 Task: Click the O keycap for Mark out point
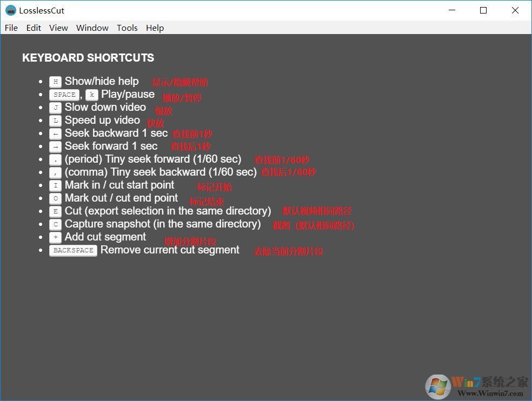56,198
